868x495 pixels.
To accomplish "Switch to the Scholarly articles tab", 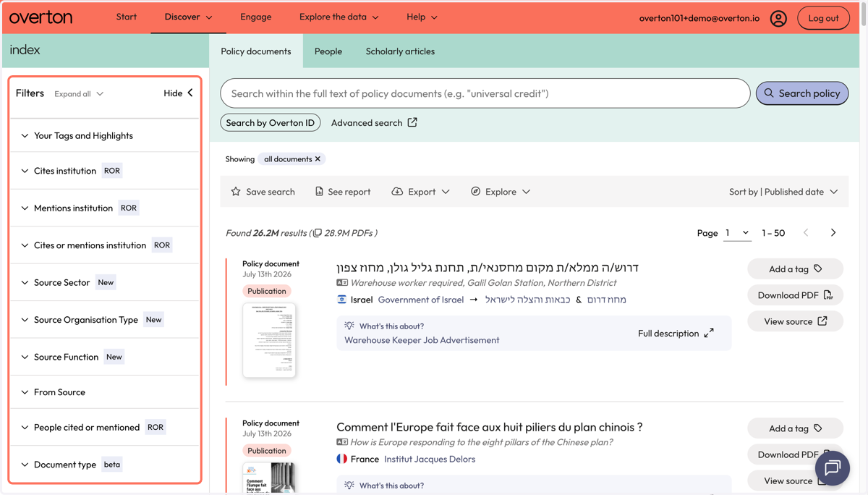I will click(x=400, y=51).
